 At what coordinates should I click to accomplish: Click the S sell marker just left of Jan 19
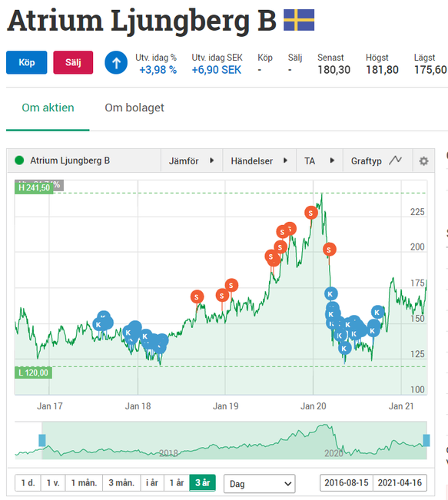222,295
